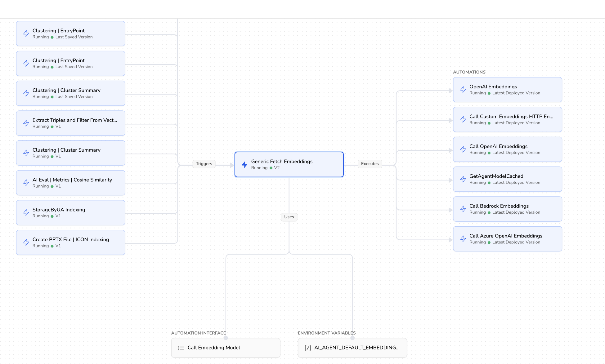Open the Call Embedding Model interface card
605x364 pixels.
point(226,348)
